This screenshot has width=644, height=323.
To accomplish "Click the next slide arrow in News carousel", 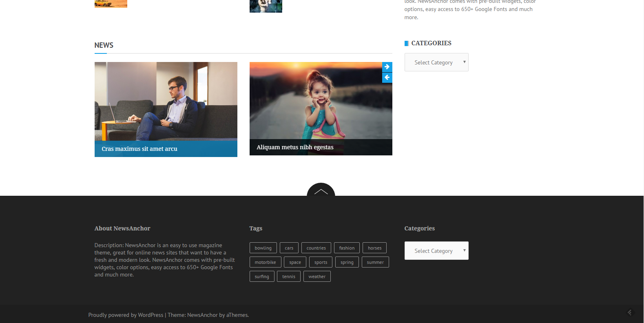I will coord(387,67).
